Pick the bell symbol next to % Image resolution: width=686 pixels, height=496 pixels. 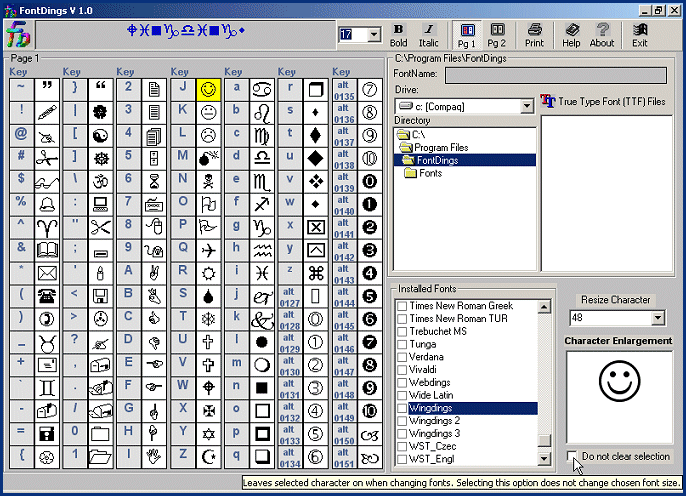coord(47,204)
